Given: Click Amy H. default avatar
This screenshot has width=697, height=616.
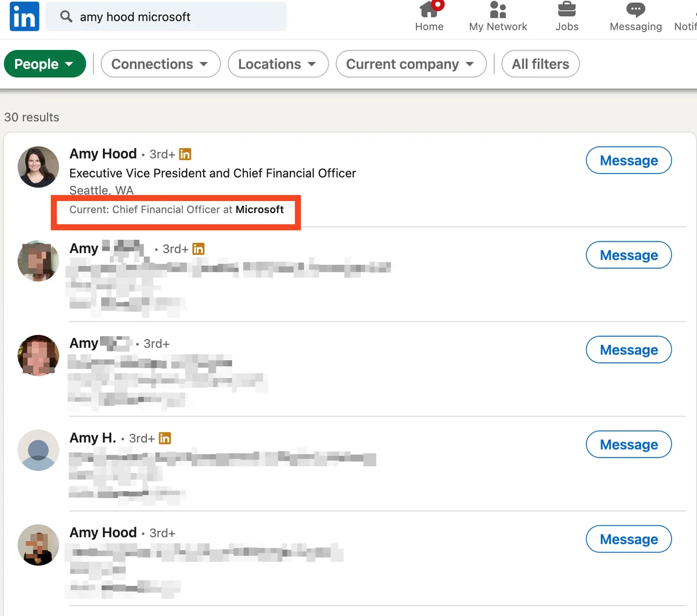Looking at the screenshot, I should (38, 451).
